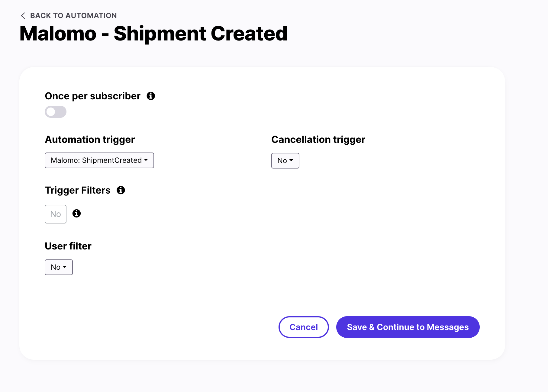Click the Cancellation trigger heading text
548x392 pixels.
pyautogui.click(x=318, y=140)
